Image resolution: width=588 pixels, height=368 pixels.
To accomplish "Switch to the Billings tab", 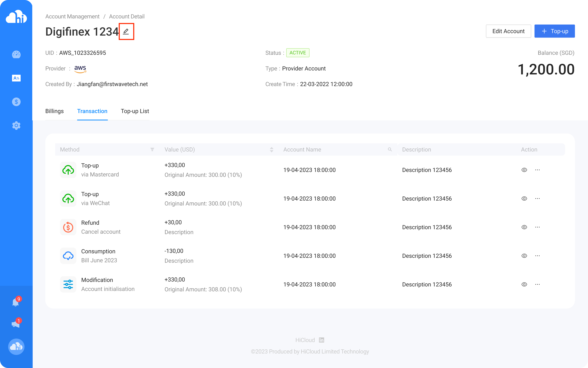I will click(55, 111).
